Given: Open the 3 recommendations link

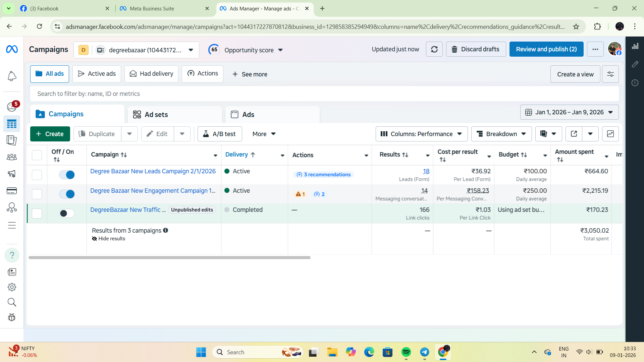Looking at the screenshot, I should pyautogui.click(x=323, y=174).
